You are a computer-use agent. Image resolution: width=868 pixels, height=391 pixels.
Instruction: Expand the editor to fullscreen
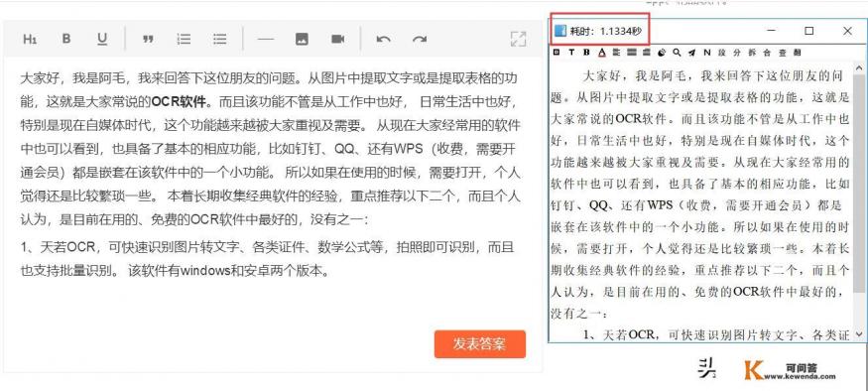click(518, 39)
